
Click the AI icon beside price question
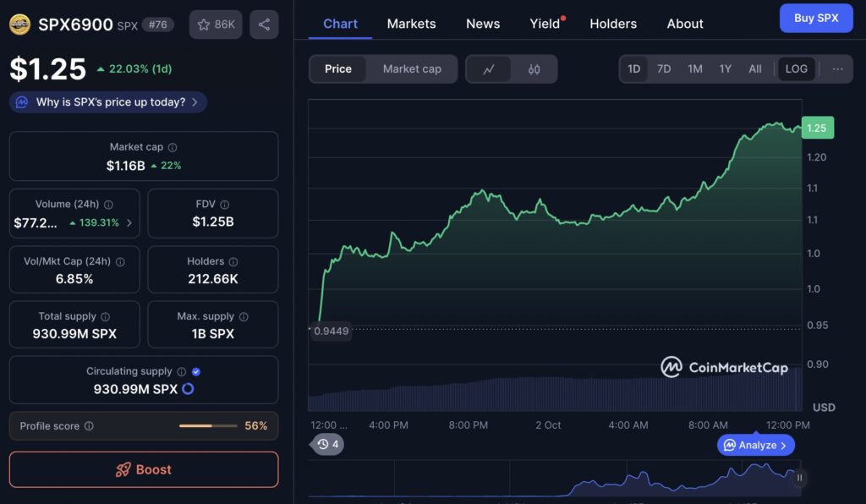point(21,102)
